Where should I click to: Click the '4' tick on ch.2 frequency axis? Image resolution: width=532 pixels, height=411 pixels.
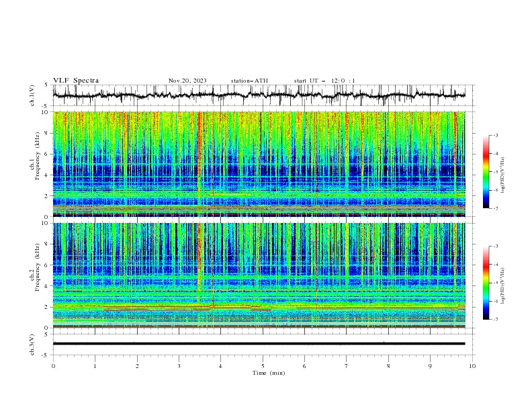[x=47, y=286]
